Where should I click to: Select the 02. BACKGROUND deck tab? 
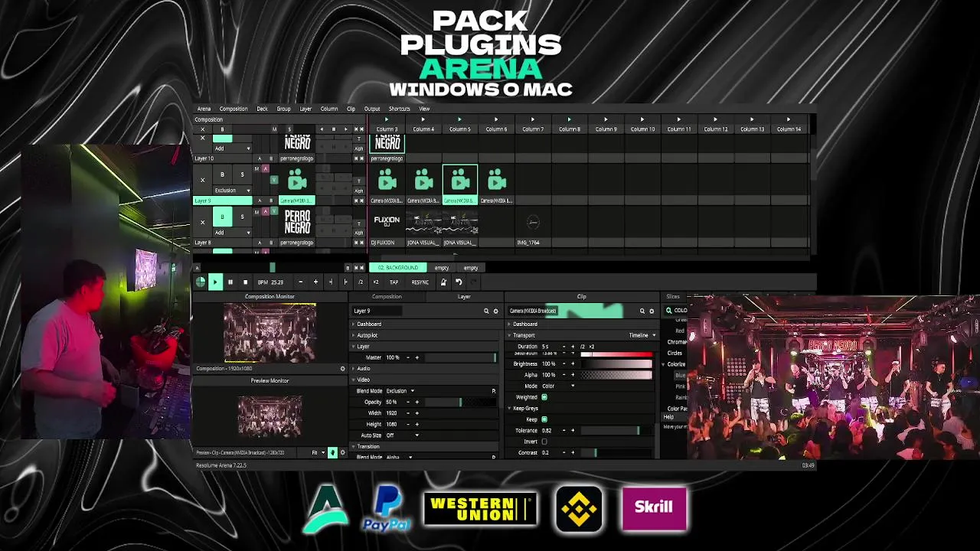tap(397, 268)
